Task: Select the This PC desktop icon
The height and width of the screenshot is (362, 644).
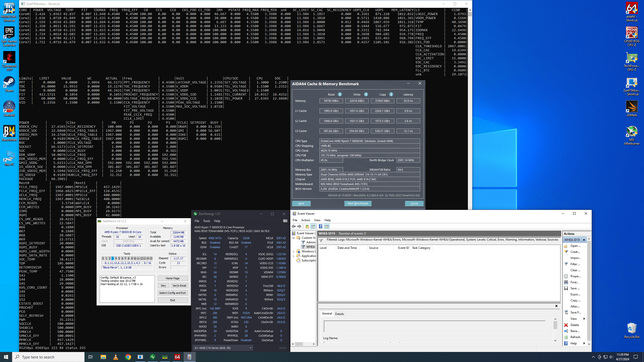Action: (9, 158)
